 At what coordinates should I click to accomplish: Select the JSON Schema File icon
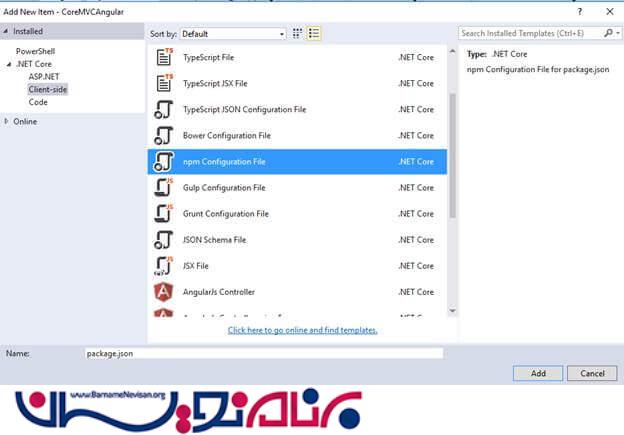pos(164,239)
